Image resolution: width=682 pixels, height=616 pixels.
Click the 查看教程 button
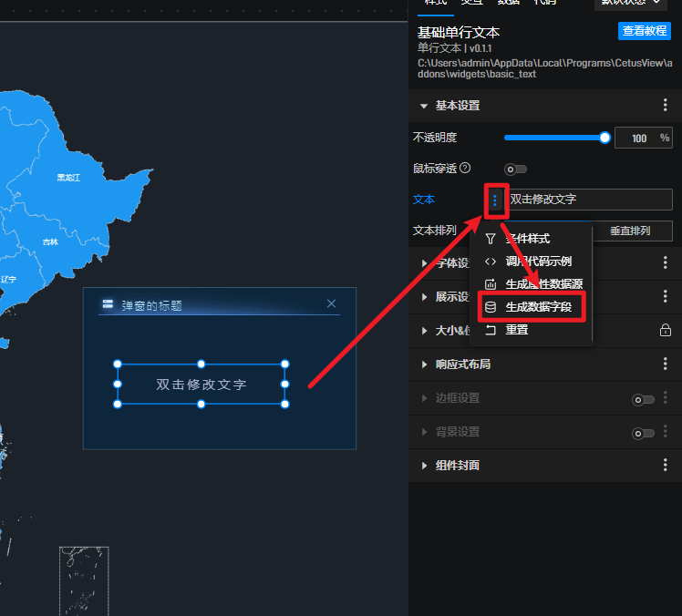click(x=644, y=31)
